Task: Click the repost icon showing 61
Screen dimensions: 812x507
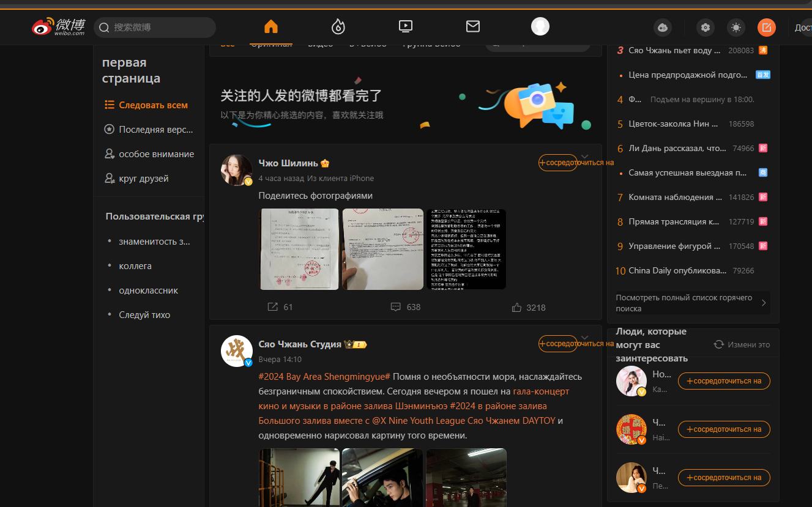Action: tap(273, 307)
